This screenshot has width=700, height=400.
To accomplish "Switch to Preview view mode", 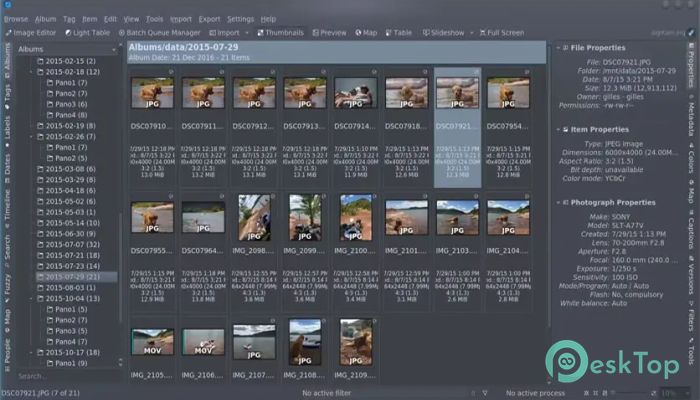I will click(329, 33).
